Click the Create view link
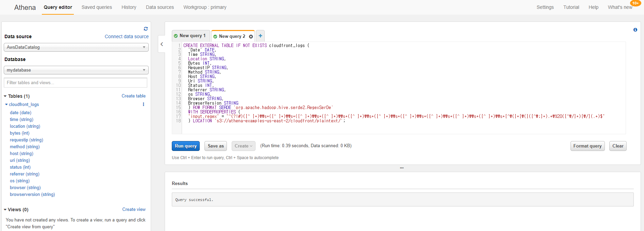Image resolution: width=644 pixels, height=231 pixels. pos(134,210)
